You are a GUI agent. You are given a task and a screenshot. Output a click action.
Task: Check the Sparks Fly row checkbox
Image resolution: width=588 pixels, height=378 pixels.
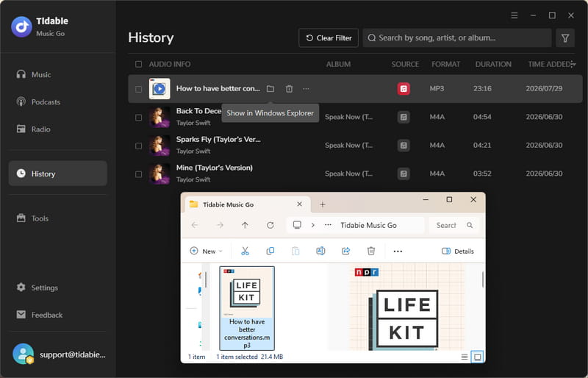(138, 146)
